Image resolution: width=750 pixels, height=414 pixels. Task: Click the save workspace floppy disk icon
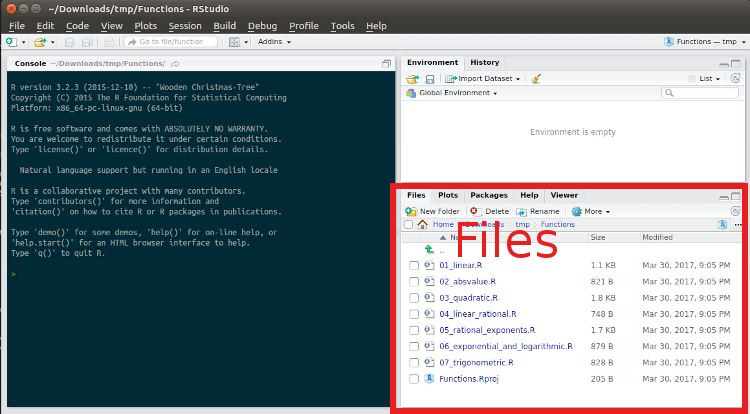pos(429,78)
